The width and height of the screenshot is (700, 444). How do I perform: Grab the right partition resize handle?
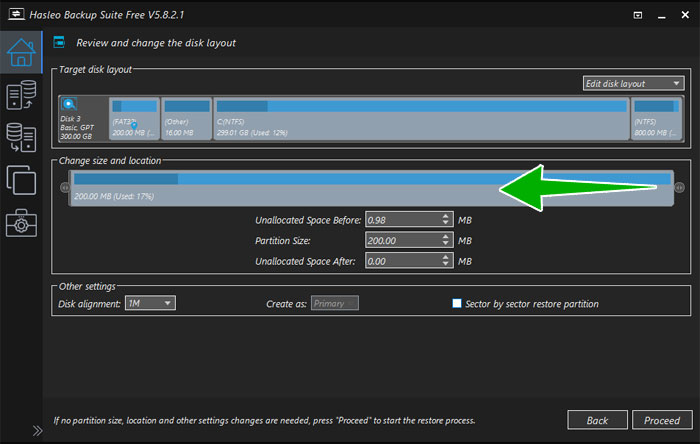point(679,187)
